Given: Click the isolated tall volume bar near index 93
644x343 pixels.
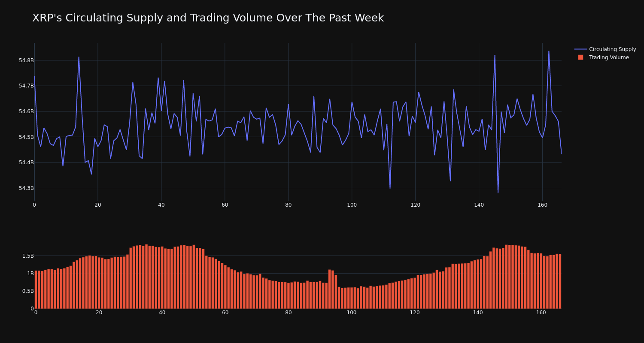Looking at the screenshot, I should point(330,289).
